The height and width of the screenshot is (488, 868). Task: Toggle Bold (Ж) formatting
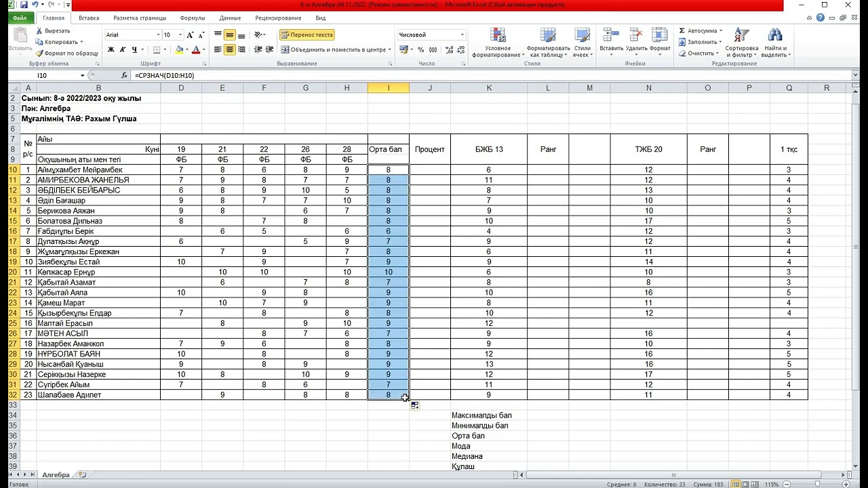111,49
